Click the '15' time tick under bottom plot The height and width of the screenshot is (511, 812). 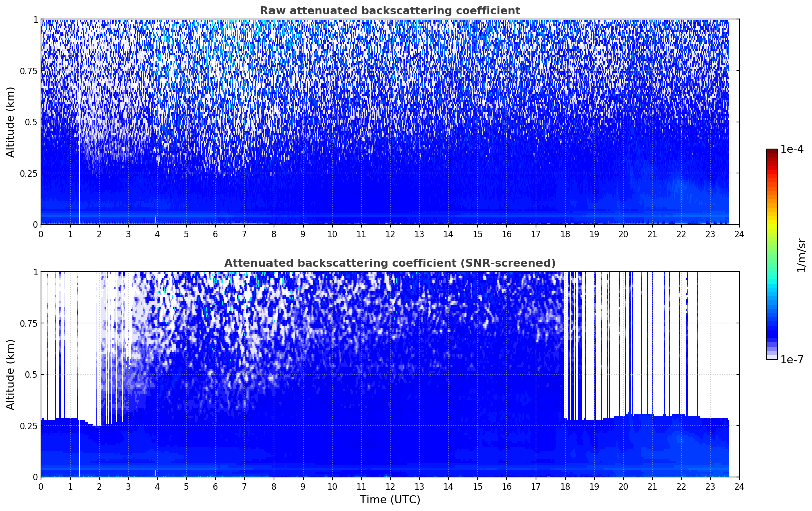477,486
